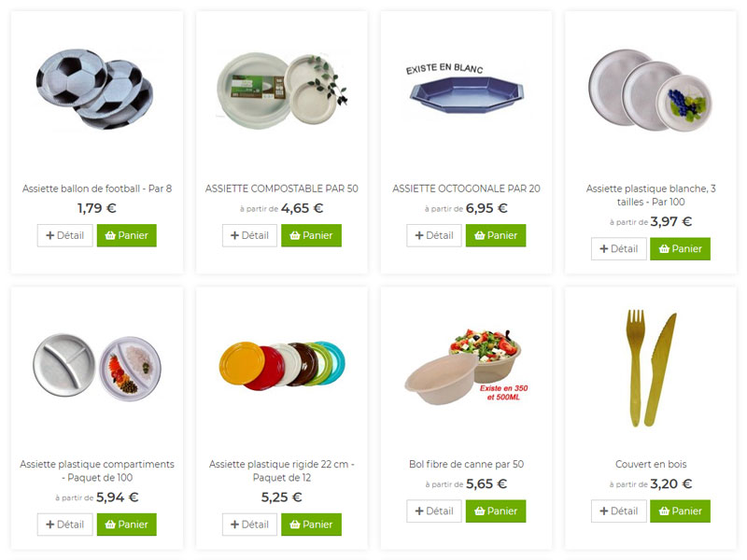Open the colorful rigid plates image
This screenshot has height=560, width=747.
click(x=282, y=365)
